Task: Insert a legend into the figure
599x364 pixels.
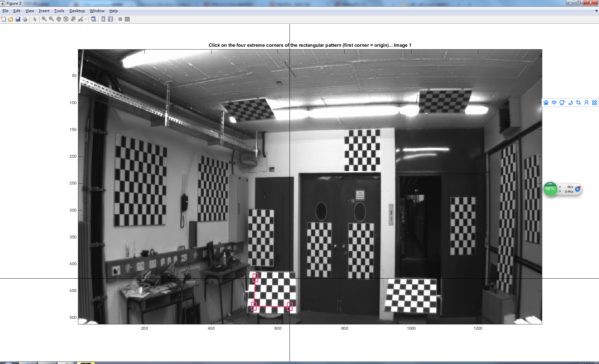Action: [x=111, y=19]
